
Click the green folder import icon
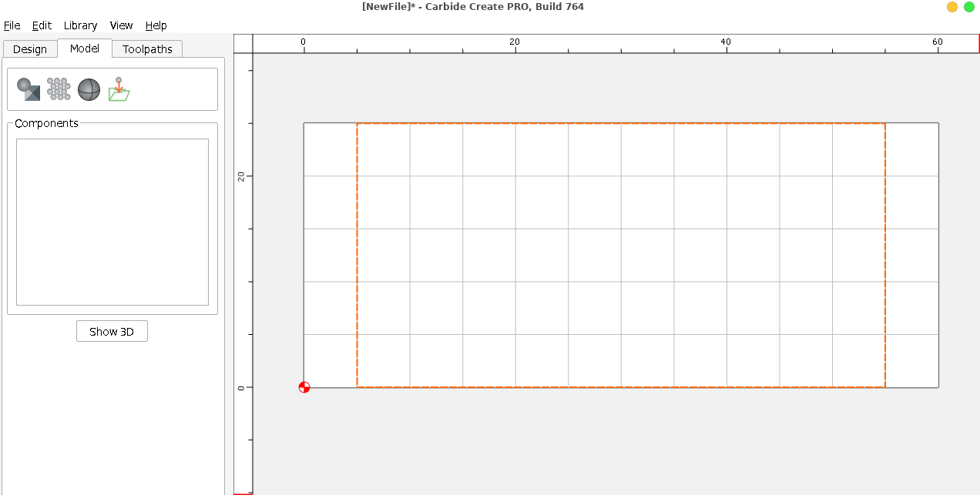coord(119,90)
